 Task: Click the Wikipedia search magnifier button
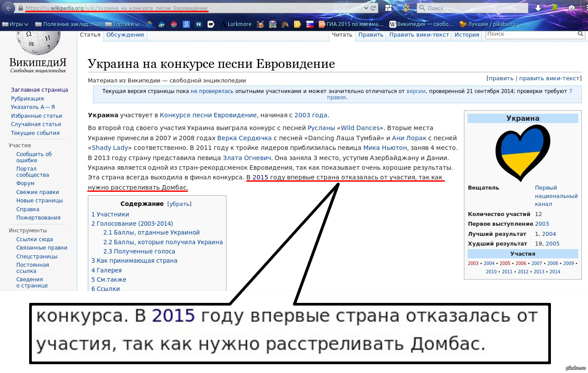coord(580,34)
